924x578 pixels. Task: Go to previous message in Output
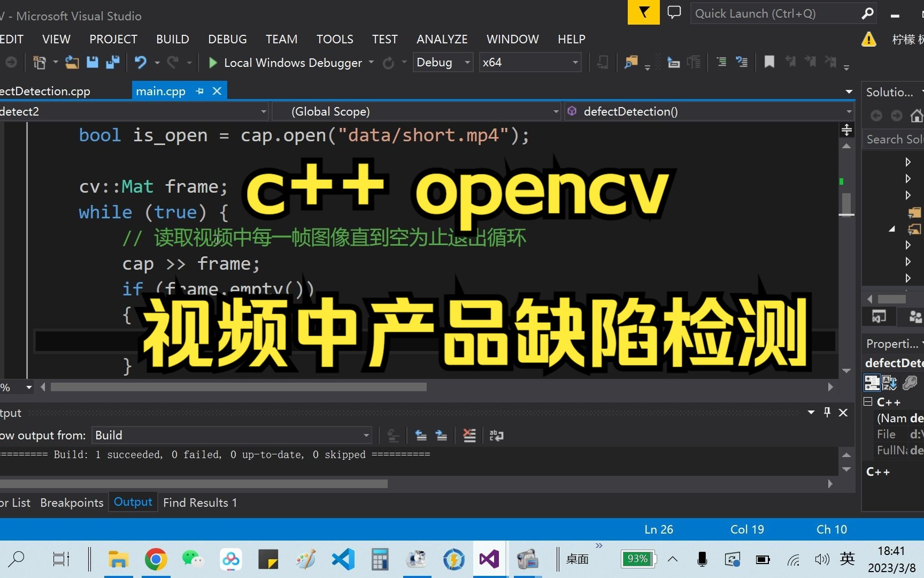coord(421,435)
